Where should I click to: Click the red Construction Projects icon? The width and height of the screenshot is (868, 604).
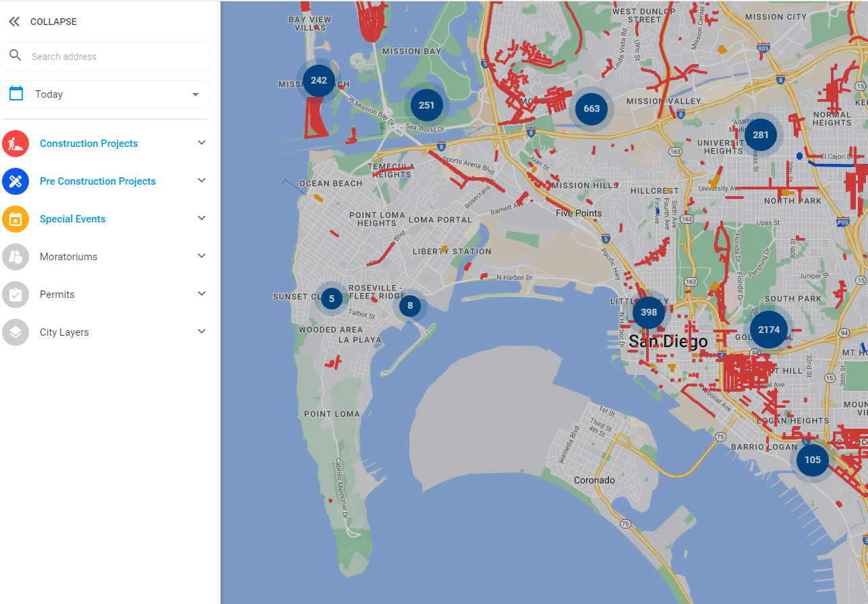tap(16, 144)
